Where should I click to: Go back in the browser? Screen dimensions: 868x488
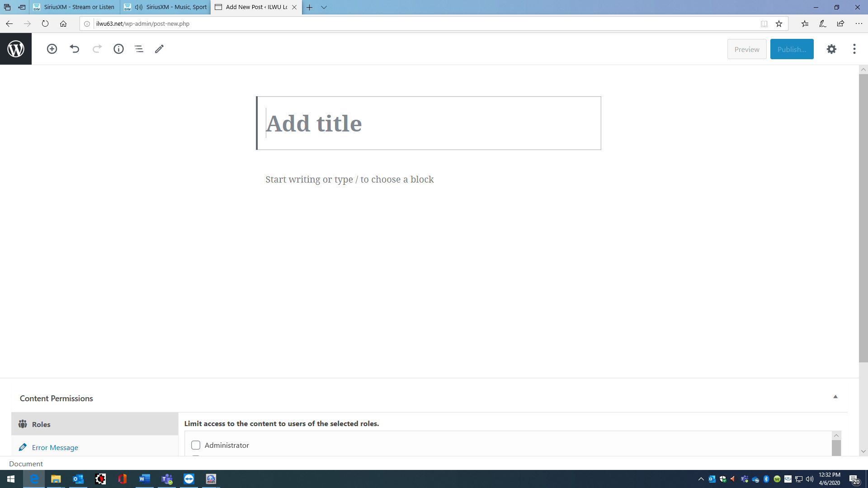[9, 23]
